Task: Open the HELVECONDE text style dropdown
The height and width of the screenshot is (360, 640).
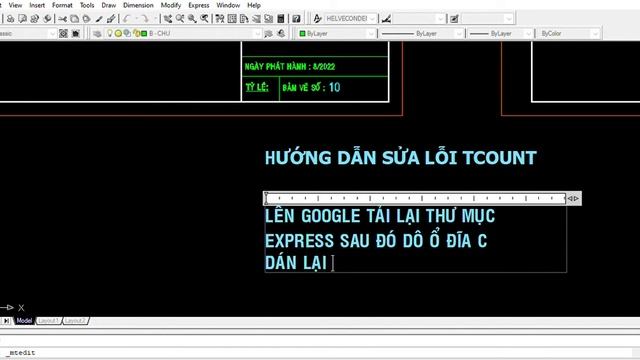Action: pos(372,19)
